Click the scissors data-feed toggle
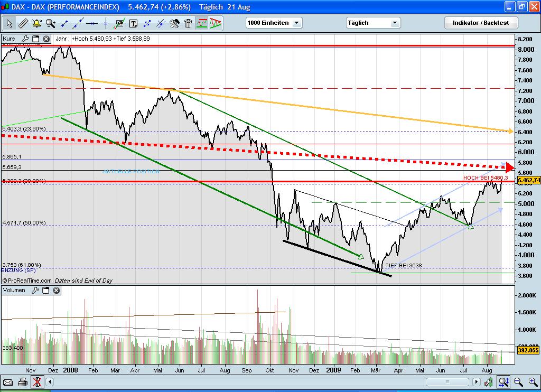 pyautogui.click(x=37, y=382)
